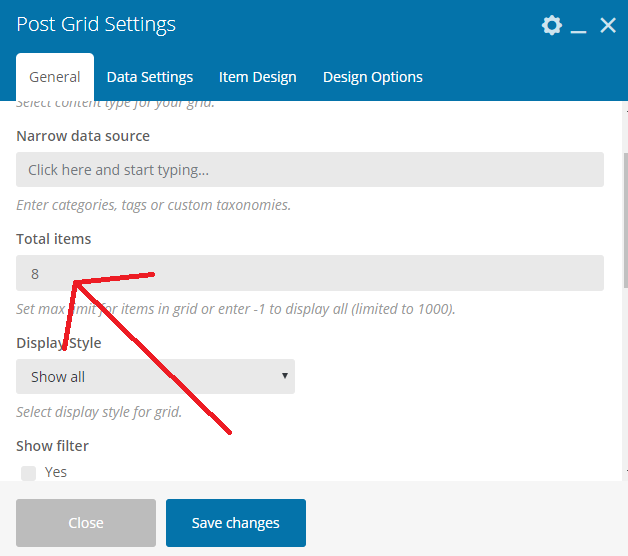Open the gear settings icon in header
The image size is (628, 556).
552,25
